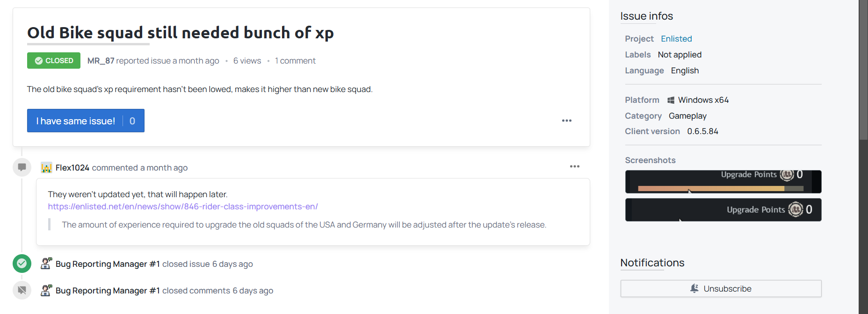Click the Flex1024 commenter username

72,168
